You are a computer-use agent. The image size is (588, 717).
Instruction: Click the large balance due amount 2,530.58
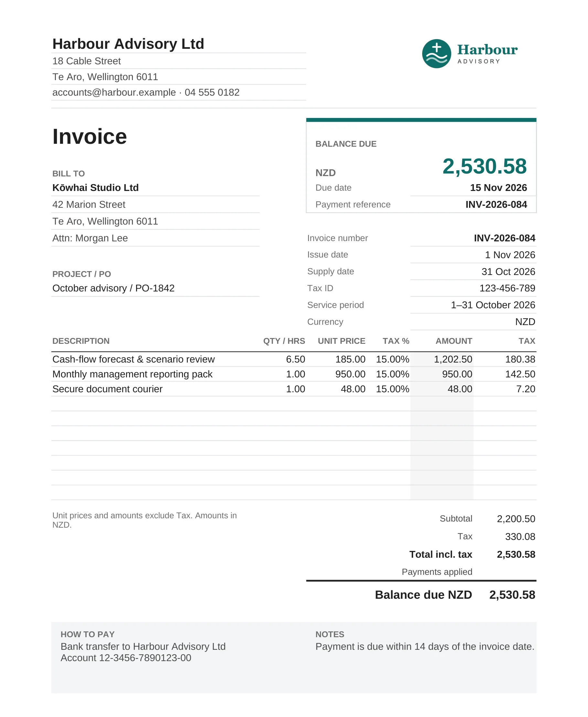(484, 166)
